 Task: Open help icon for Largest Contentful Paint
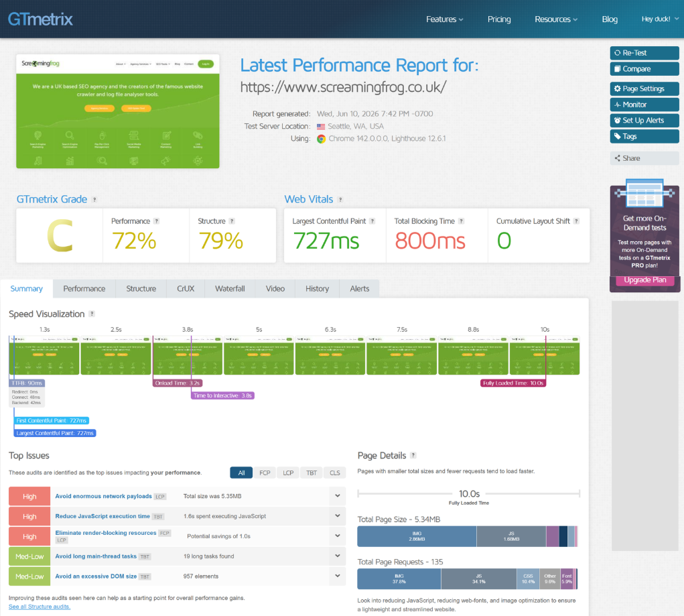372,221
